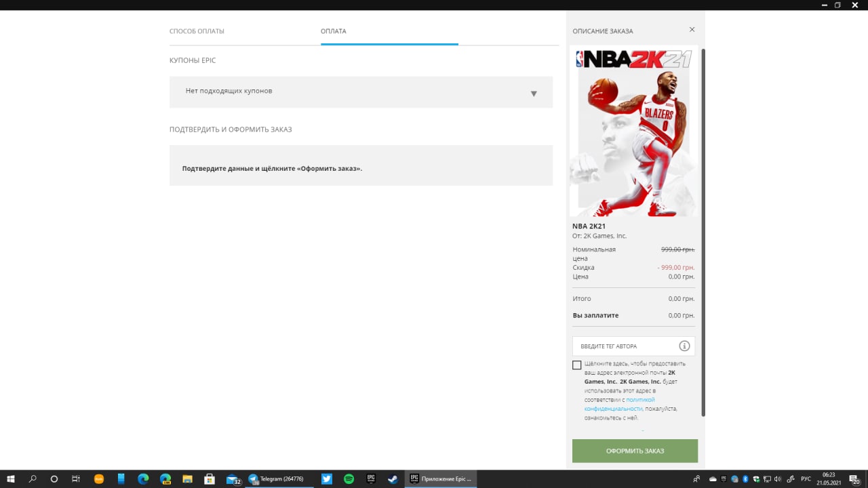Click the 'Купоны Epic' heading
868x488 pixels.
[x=193, y=60]
